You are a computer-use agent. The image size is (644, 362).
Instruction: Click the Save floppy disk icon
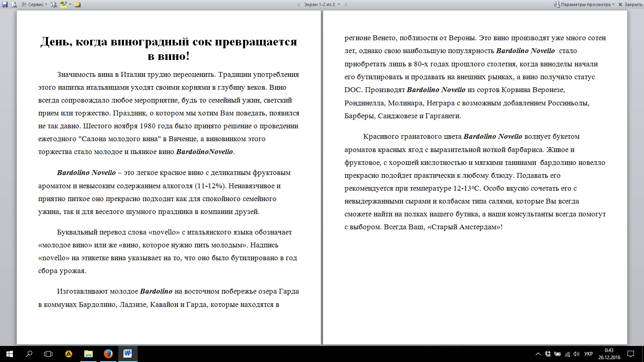click(5, 4)
